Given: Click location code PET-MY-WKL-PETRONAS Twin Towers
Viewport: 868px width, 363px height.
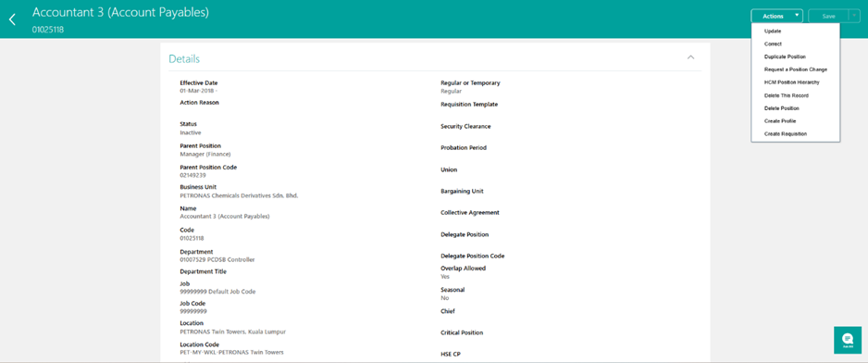Looking at the screenshot, I should 232,353.
